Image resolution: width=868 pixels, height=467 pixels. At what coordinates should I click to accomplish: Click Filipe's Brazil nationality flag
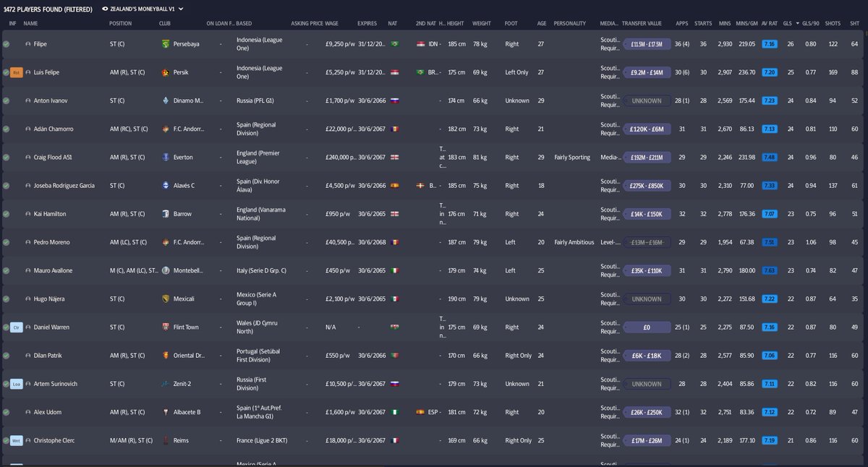coord(394,44)
